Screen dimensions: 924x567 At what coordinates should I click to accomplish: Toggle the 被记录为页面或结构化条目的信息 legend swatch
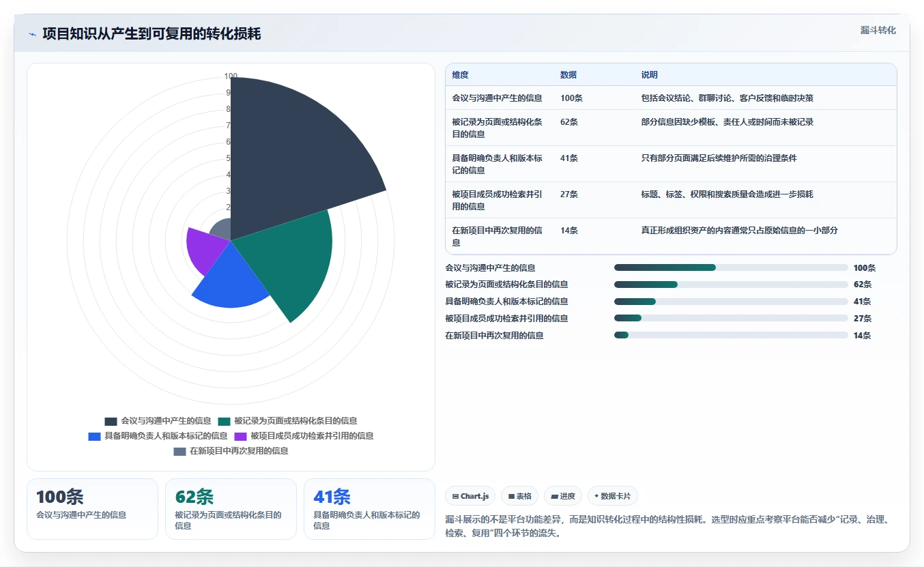pyautogui.click(x=224, y=421)
